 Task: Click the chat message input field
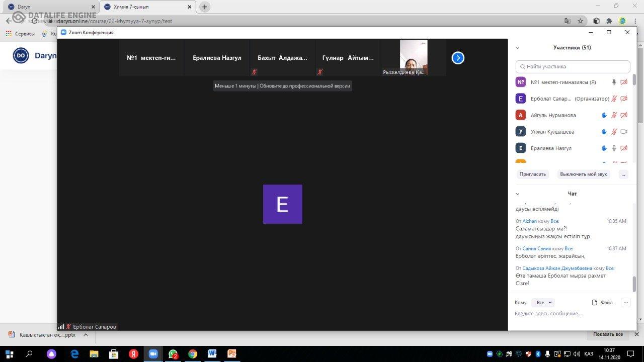(572, 314)
